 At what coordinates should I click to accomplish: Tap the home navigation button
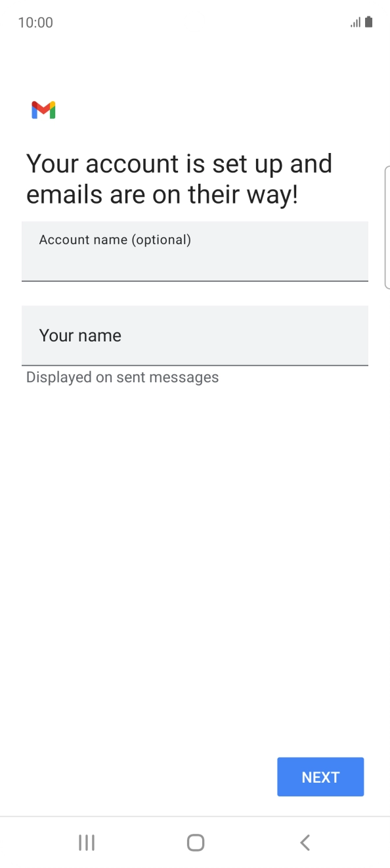[x=194, y=842]
